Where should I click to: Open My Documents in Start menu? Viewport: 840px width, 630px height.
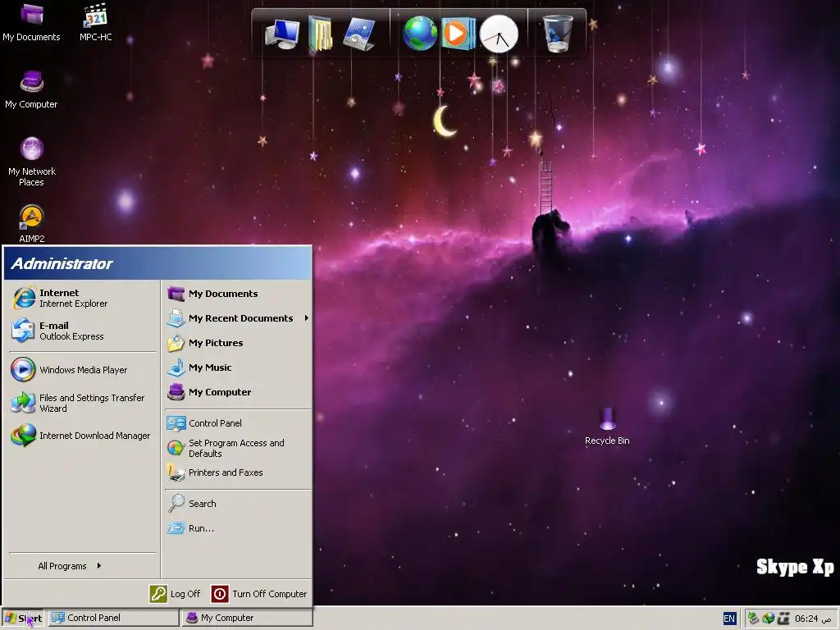click(x=238, y=294)
